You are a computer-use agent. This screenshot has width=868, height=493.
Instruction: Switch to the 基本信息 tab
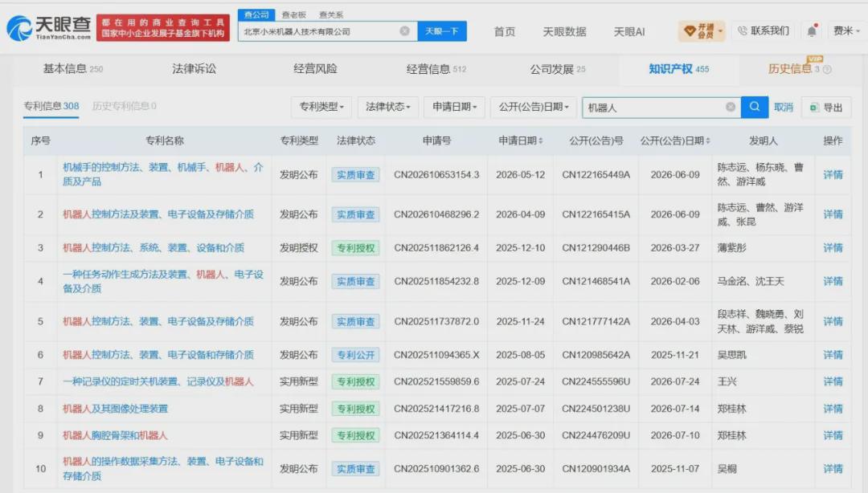[72, 68]
